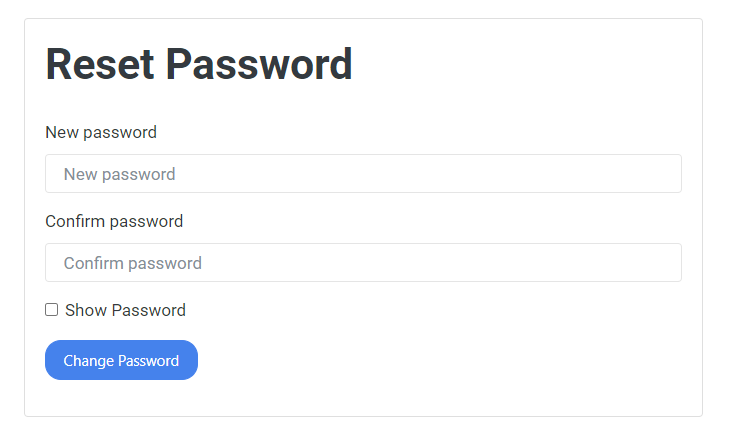Click the "Show Password" checkbox label text
Viewport: 735px width, 434px height.
point(125,310)
